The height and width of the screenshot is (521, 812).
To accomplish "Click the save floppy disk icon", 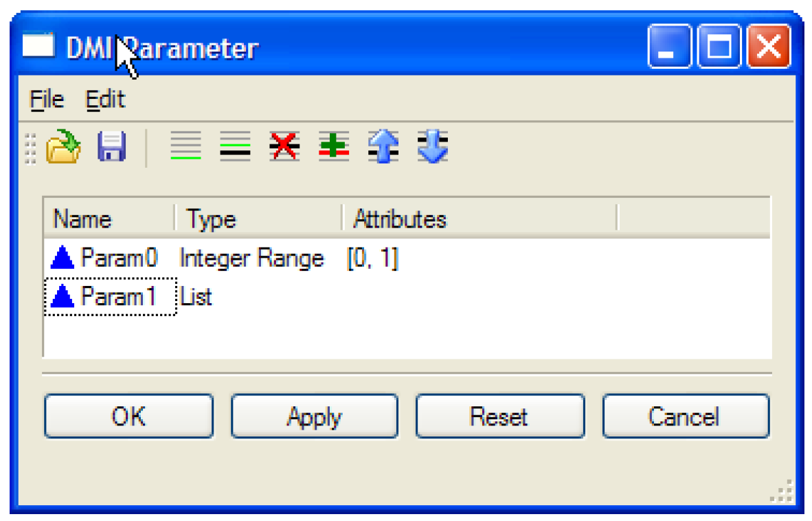I will click(111, 146).
